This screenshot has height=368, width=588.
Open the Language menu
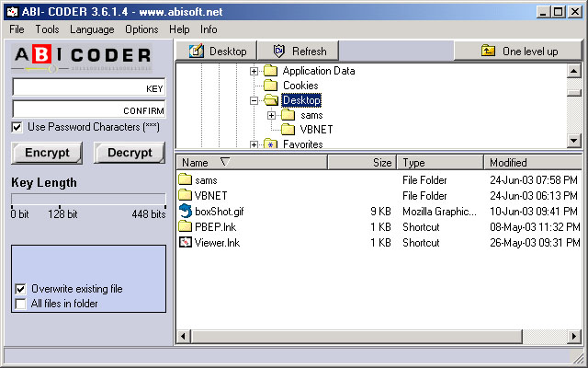coord(92,29)
